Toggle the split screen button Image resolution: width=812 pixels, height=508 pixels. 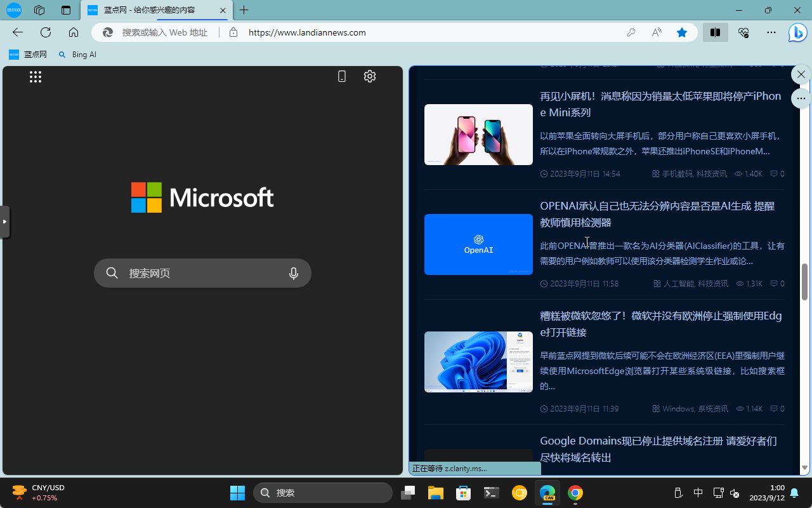715,32
